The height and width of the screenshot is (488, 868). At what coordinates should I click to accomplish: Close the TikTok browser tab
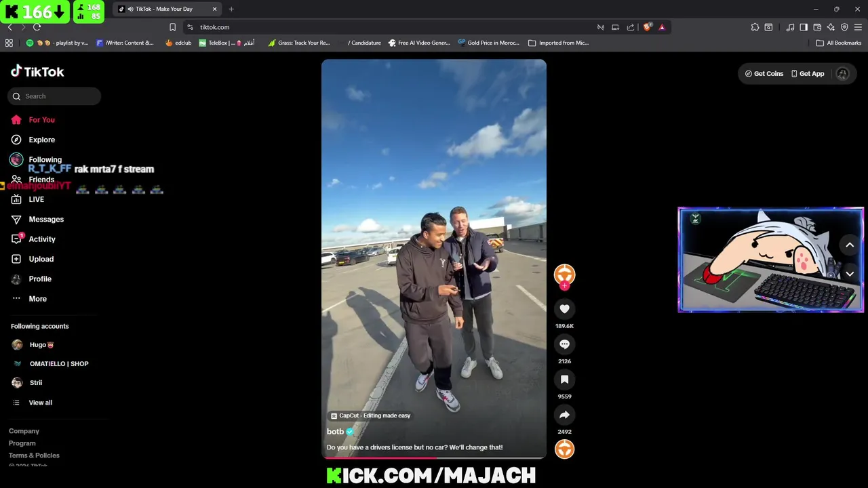coord(215,9)
